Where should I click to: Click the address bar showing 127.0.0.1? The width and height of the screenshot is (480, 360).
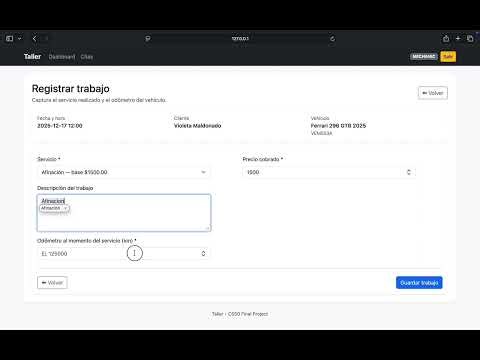(240, 39)
